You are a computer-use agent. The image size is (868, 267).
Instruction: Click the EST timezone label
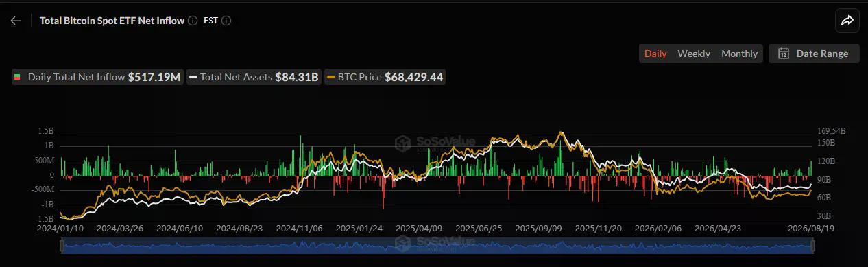210,21
